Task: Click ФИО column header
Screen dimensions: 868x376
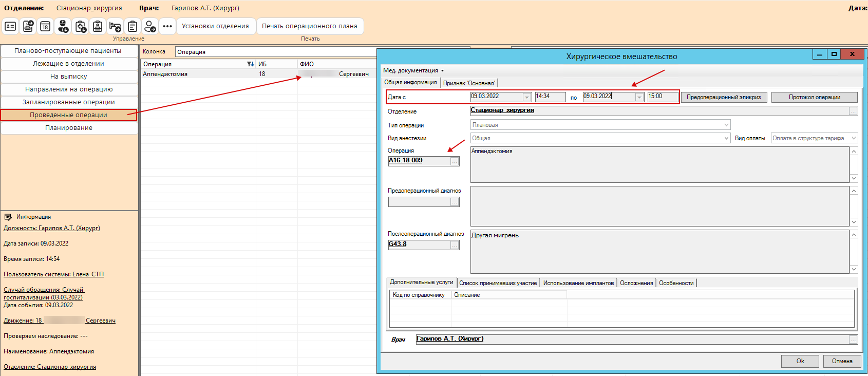Action: pos(337,64)
